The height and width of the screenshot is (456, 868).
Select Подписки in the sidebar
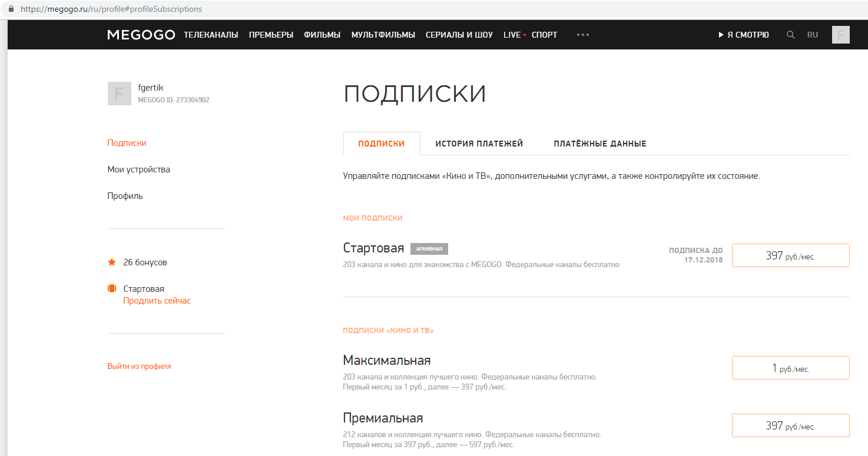127,143
